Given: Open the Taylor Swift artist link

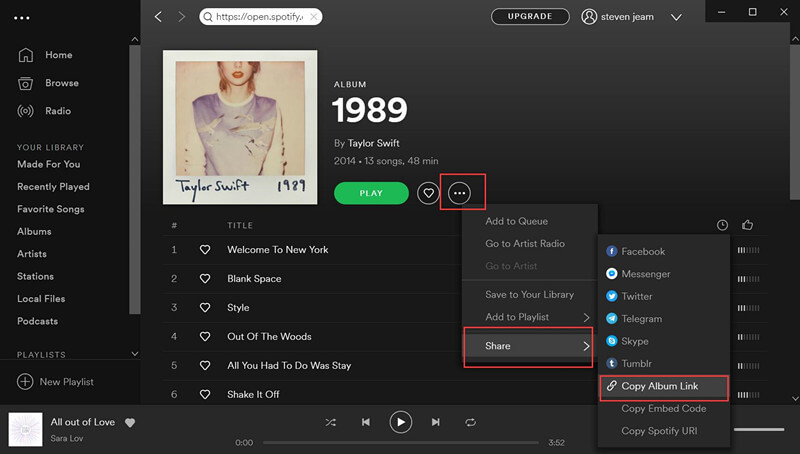Looking at the screenshot, I should (x=373, y=143).
